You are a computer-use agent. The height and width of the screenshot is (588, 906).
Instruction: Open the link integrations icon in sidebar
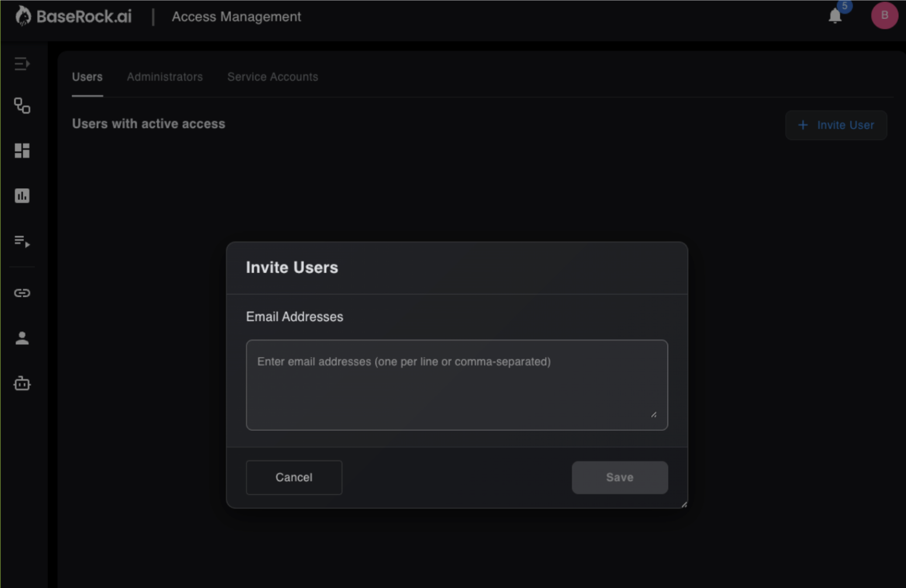click(x=22, y=293)
